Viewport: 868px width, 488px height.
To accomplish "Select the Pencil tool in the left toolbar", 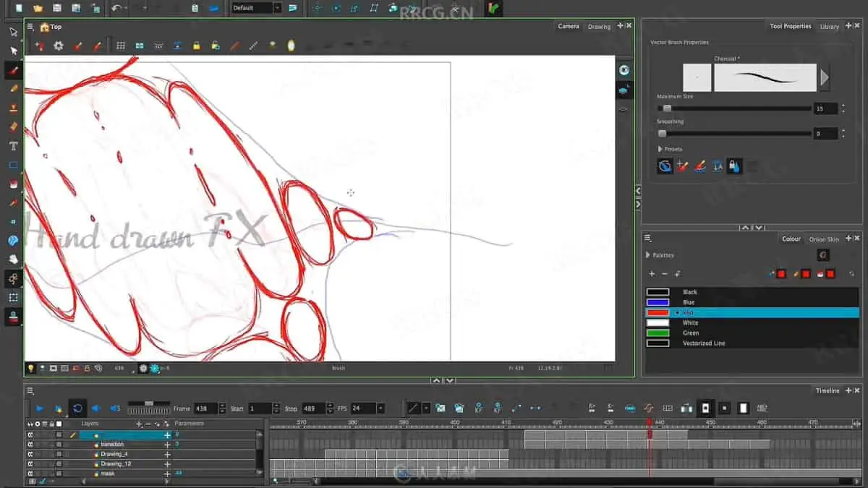I will pos(13,89).
